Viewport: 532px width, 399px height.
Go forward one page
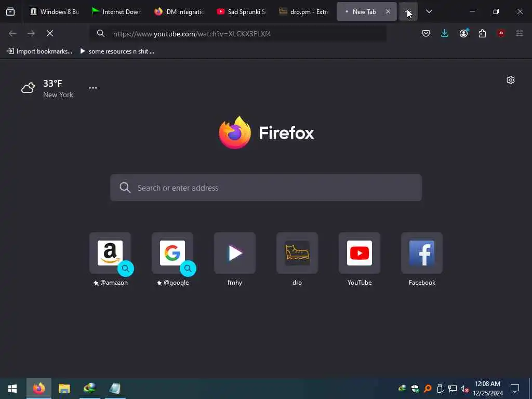(31, 33)
